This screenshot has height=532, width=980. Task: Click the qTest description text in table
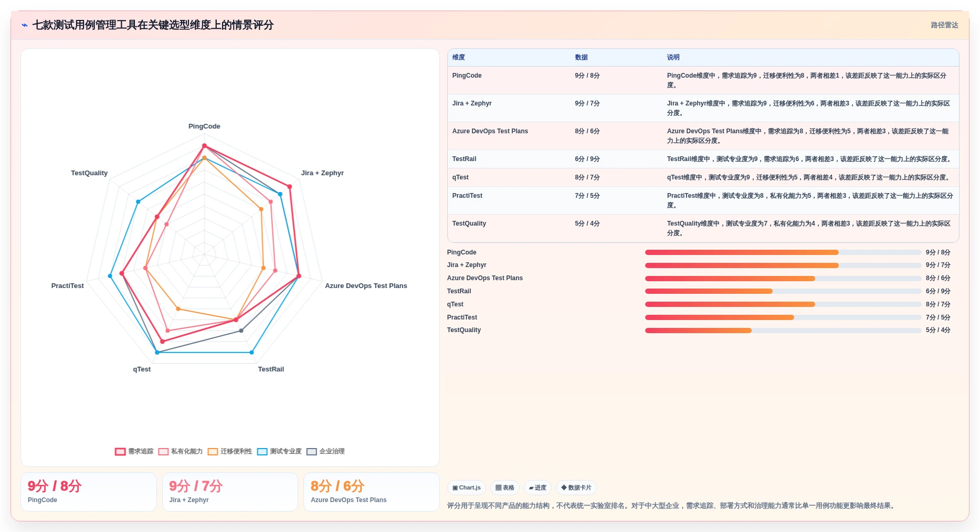tap(809, 177)
